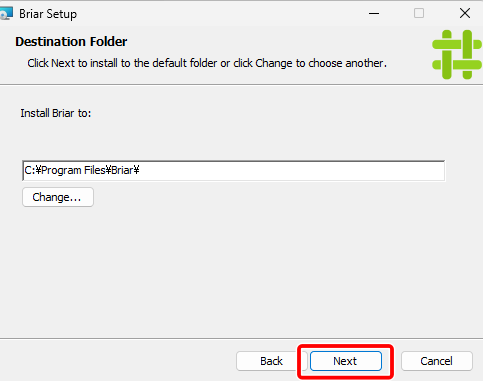Screen dimensions: 483x381
Task: Cancel the Briar installation
Action: pyautogui.click(x=437, y=361)
